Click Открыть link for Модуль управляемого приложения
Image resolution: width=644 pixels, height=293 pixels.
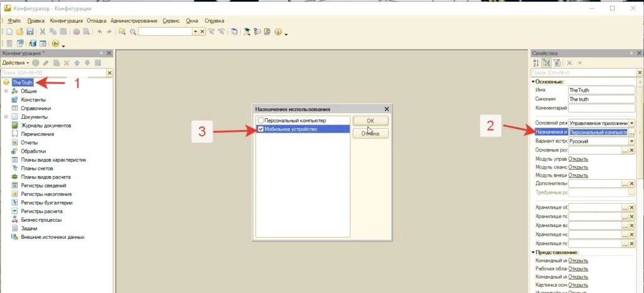click(579, 159)
